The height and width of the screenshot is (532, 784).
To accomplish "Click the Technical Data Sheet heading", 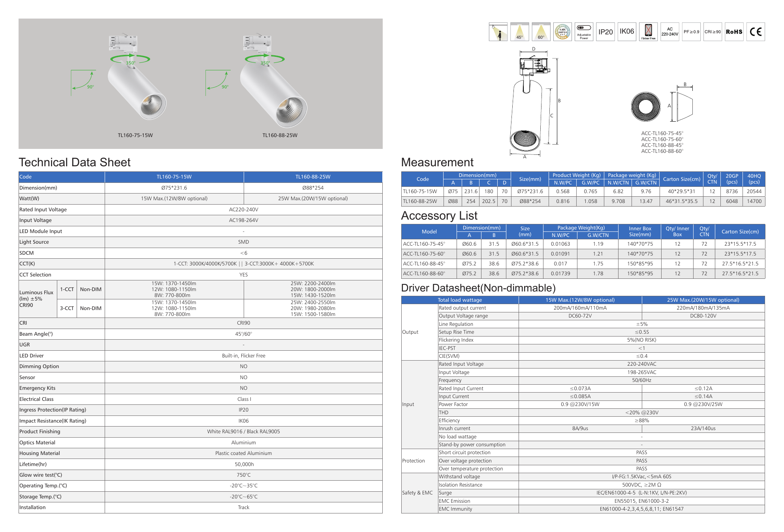I will pyautogui.click(x=75, y=162).
